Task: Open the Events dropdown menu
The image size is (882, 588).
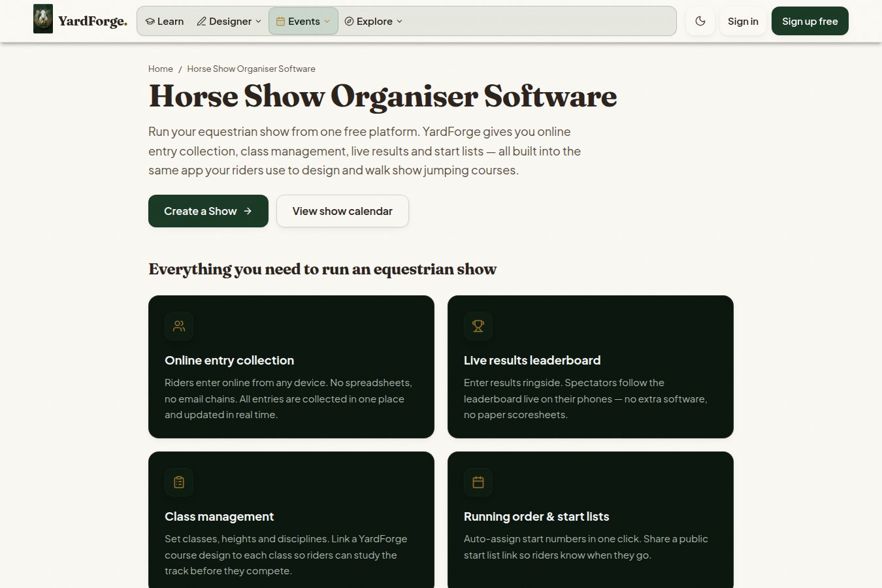Action: (x=303, y=21)
